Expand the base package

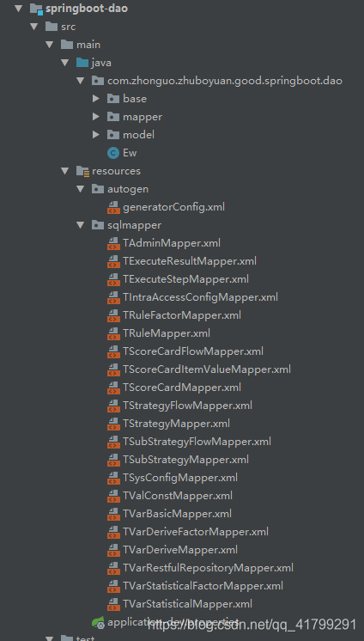[x=96, y=99]
